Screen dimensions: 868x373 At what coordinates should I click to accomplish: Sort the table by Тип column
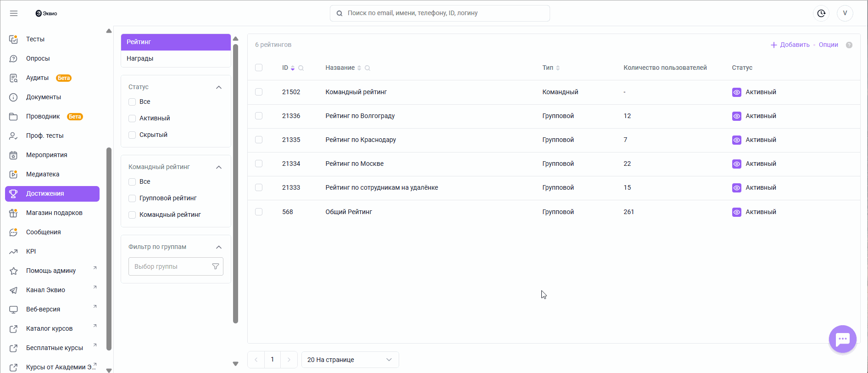(558, 68)
